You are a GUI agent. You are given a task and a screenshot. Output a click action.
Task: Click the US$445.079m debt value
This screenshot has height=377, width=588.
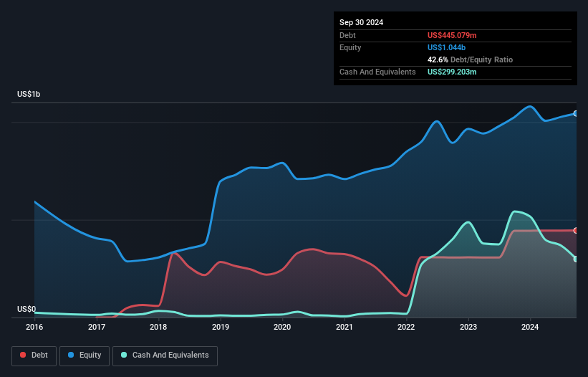[452, 35]
